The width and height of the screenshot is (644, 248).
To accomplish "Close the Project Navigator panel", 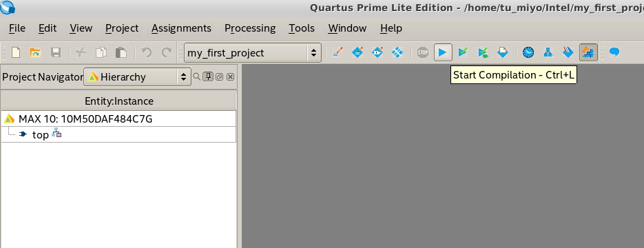I will pyautogui.click(x=231, y=76).
